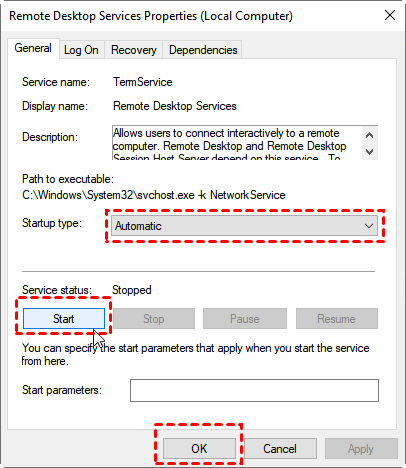The height and width of the screenshot is (468, 406).
Task: Open the Log On tab
Action: 81,50
